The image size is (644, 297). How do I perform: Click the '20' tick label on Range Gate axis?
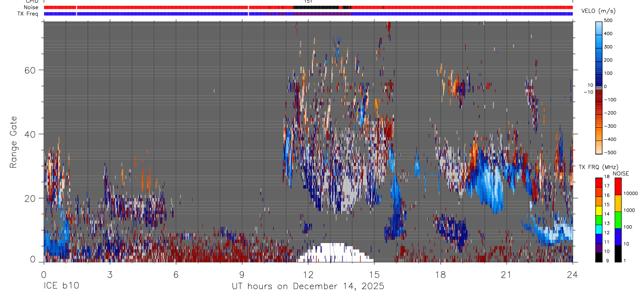[30, 199]
